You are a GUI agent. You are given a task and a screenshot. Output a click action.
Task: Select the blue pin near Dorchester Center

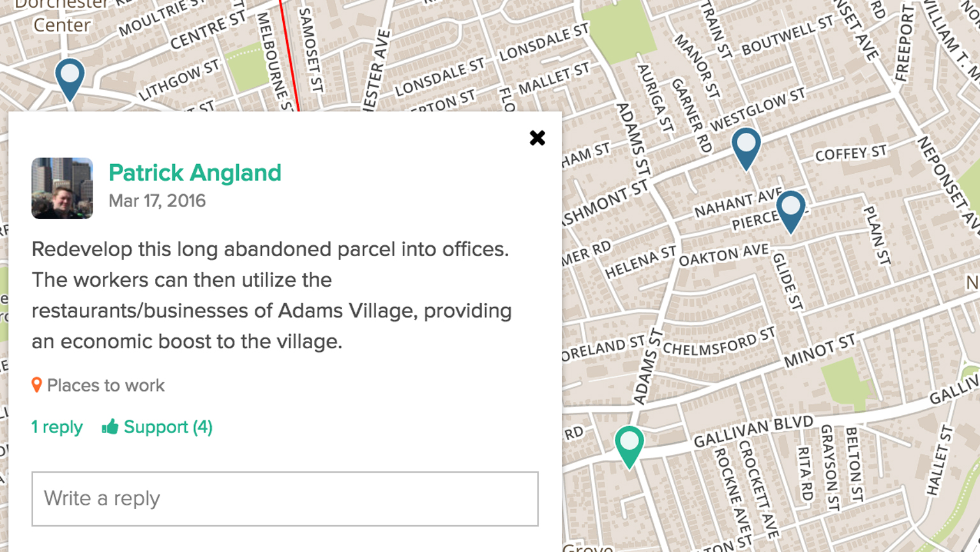70,77
